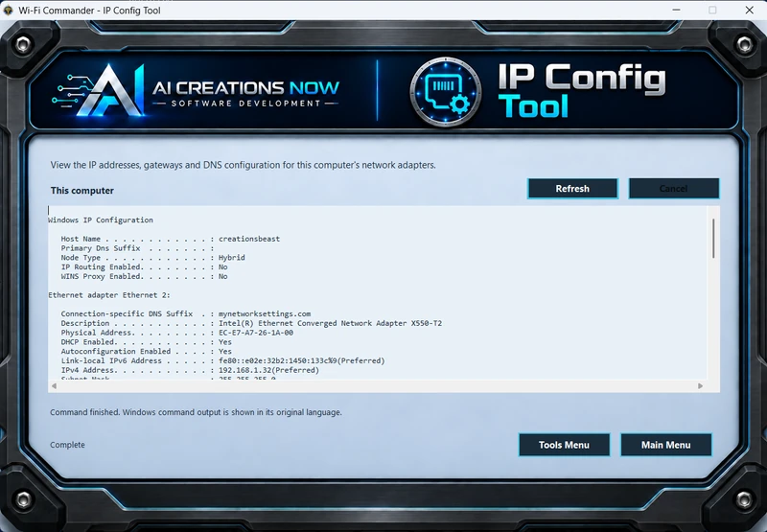This screenshot has width=767, height=532.
Task: Click the Node Type 'Hybrid' value
Action: coord(231,258)
